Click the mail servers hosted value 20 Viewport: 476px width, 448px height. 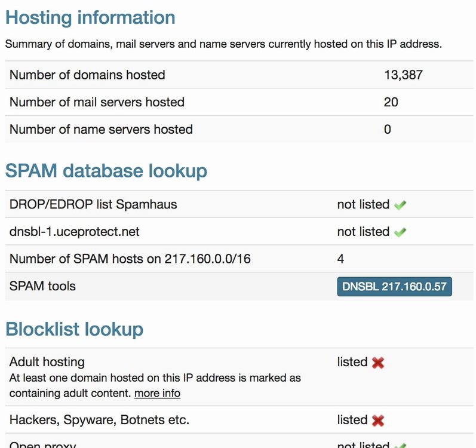pos(391,102)
